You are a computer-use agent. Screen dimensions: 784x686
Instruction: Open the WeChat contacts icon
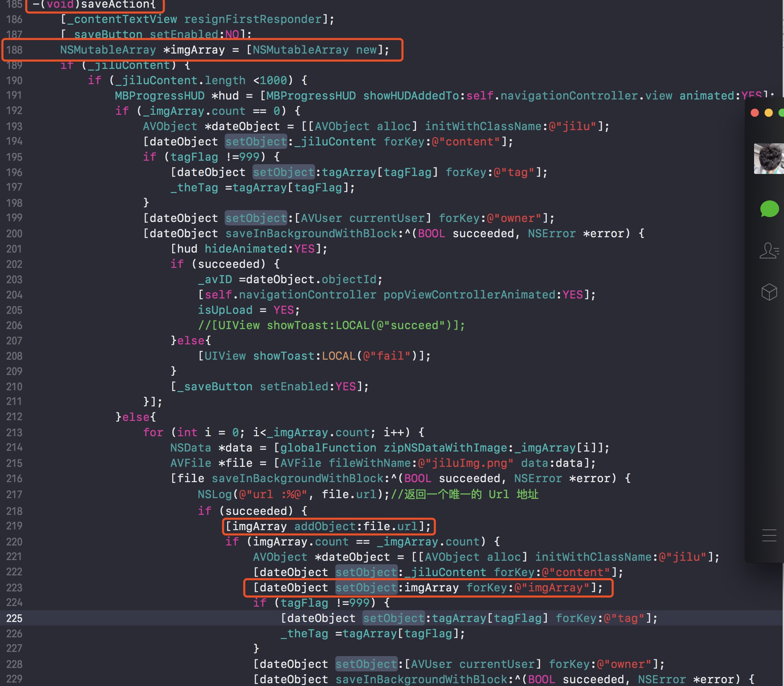tap(769, 251)
